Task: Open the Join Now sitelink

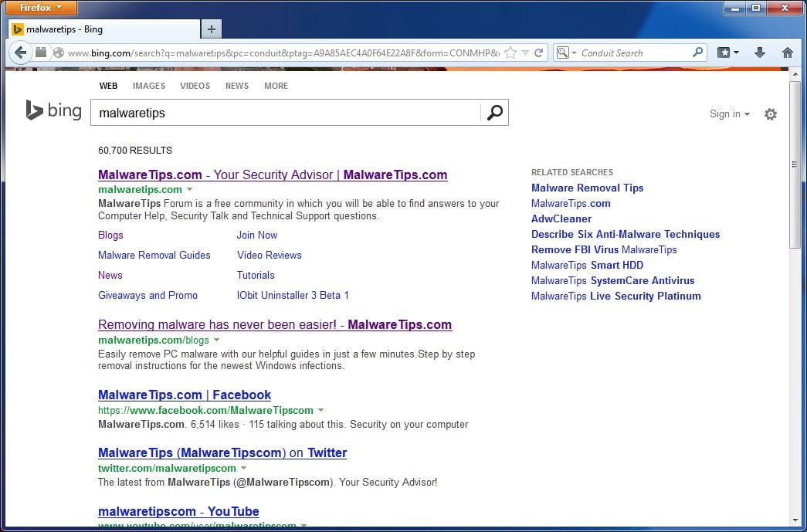Action: pos(257,236)
